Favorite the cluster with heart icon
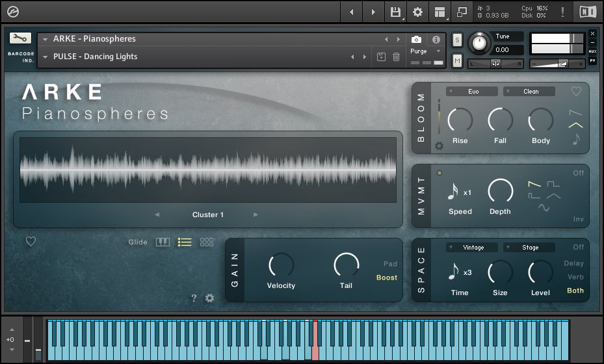This screenshot has width=604, height=364. click(x=31, y=242)
